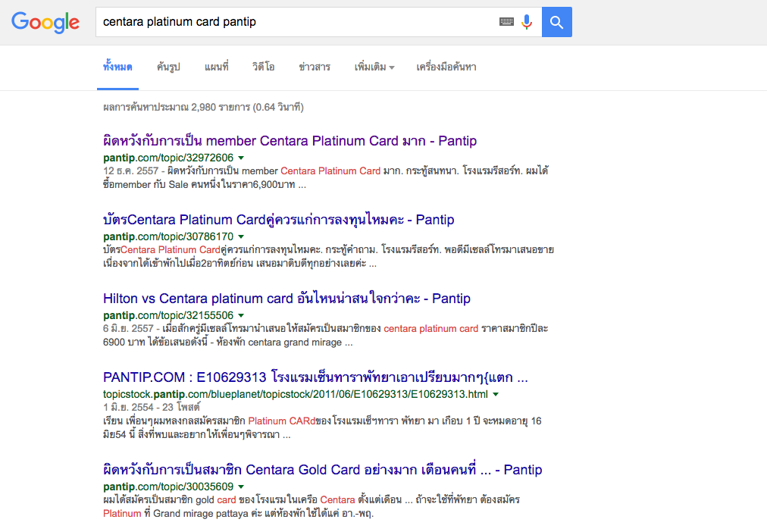The width and height of the screenshot is (767, 532).
Task: Click the URL text pantip.com/topic/32972606
Action: [168, 158]
